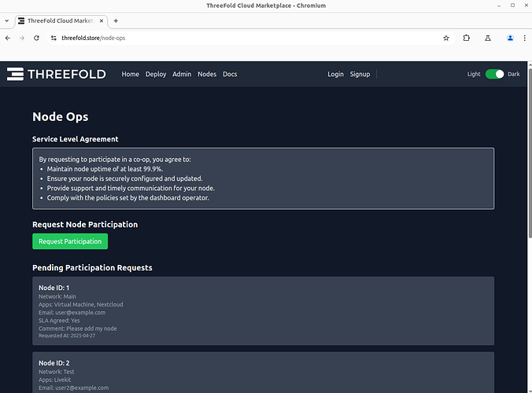This screenshot has width=532, height=393.
Task: Open the Home nav link
Action: pos(131,74)
